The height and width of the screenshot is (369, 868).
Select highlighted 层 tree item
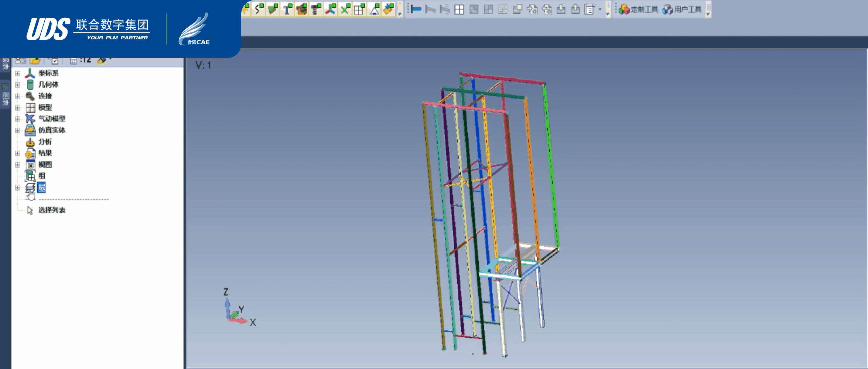coord(42,187)
